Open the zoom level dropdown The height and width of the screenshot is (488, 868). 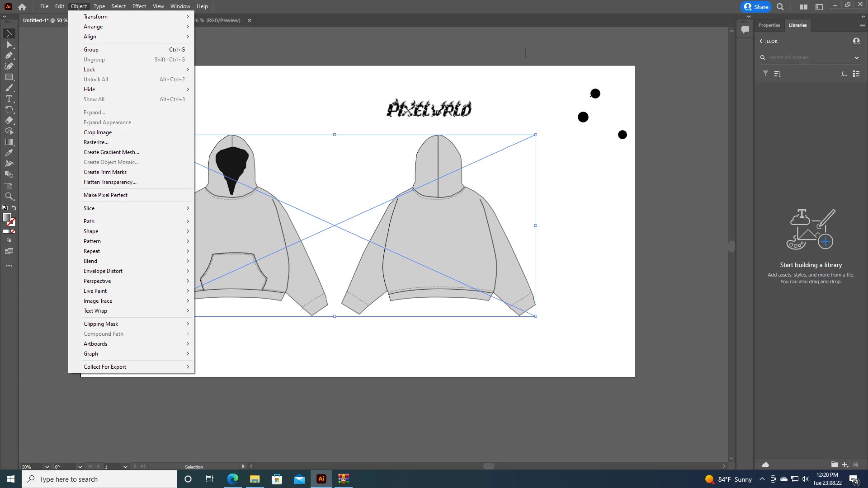(47, 467)
